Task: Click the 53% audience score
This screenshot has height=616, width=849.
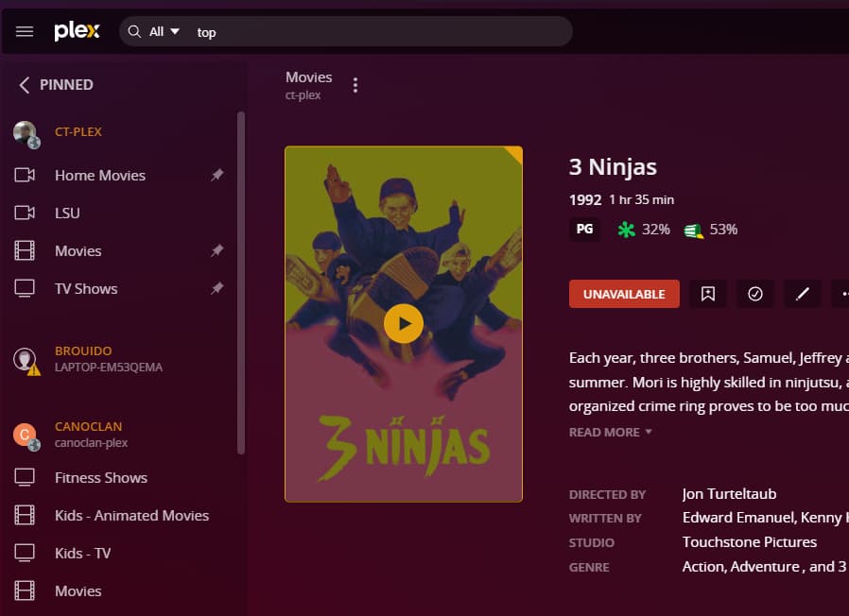Action: click(x=723, y=230)
